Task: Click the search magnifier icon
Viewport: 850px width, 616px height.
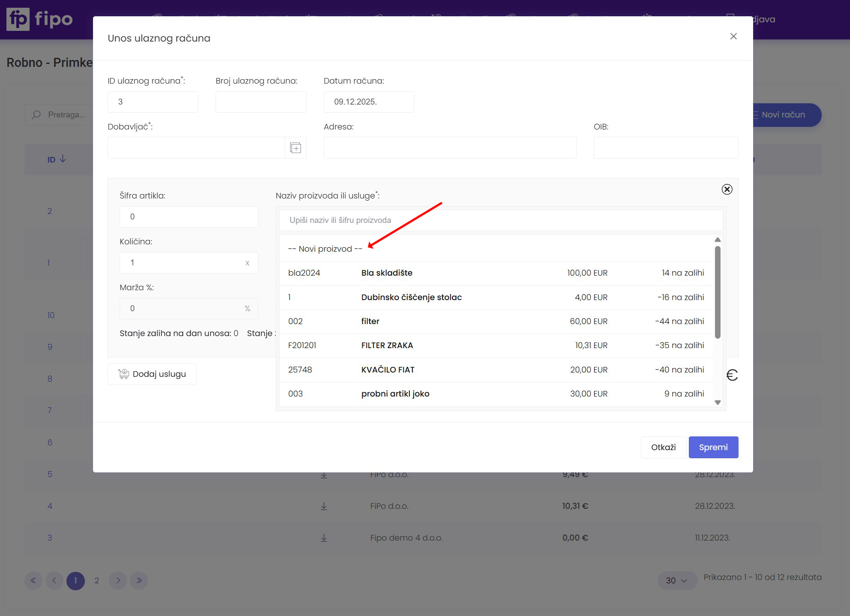Action: 36,115
